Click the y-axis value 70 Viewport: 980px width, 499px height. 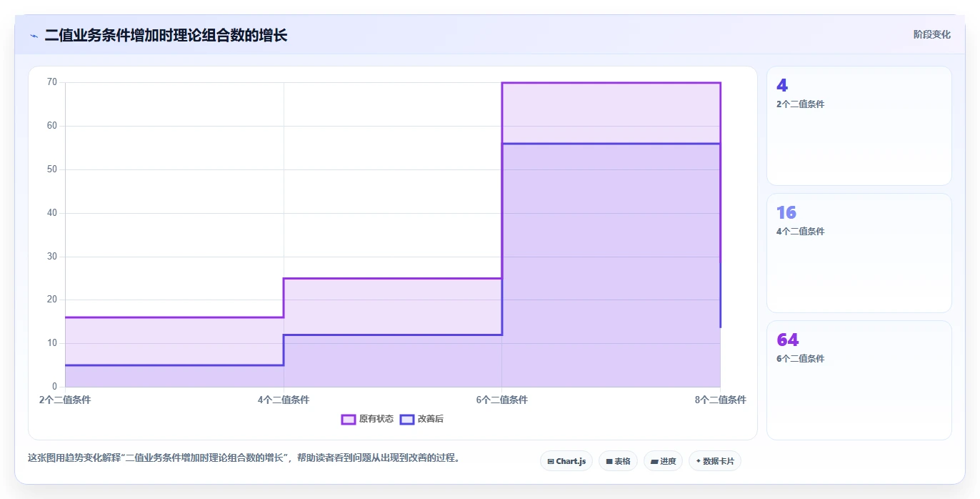coord(52,82)
